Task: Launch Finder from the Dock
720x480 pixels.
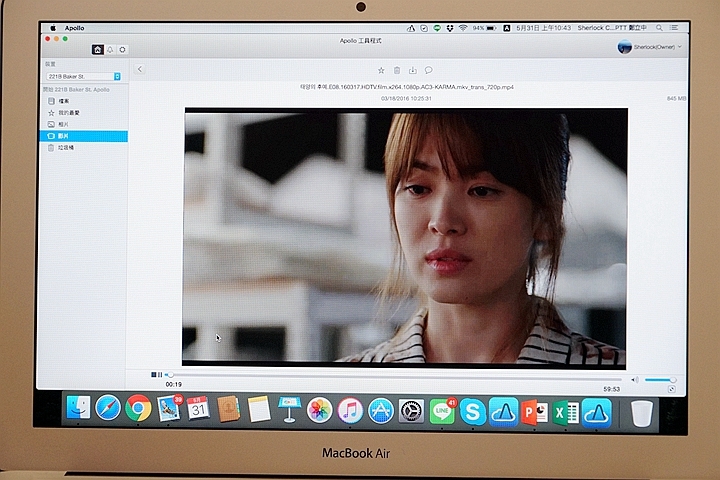Action: point(79,408)
